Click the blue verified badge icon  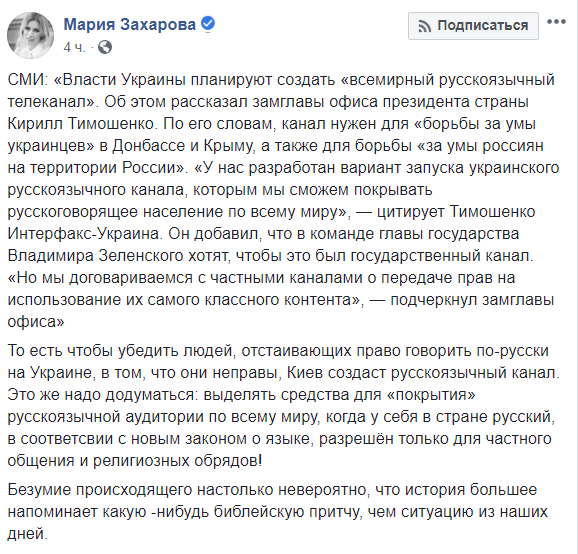tap(208, 24)
